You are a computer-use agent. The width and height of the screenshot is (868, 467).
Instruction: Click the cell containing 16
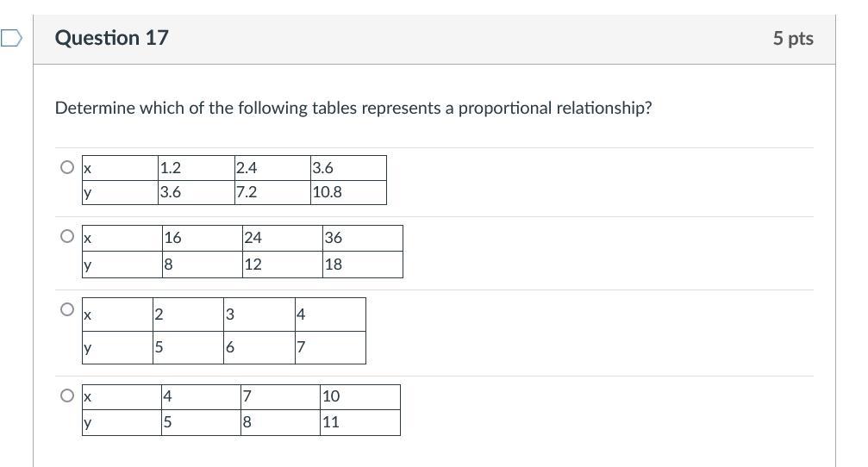(x=202, y=239)
